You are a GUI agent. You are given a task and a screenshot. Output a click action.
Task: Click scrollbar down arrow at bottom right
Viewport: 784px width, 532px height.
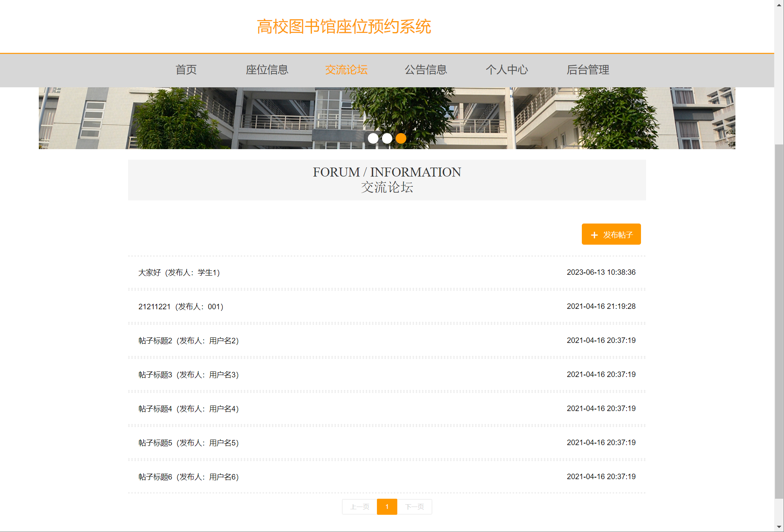[779, 527]
